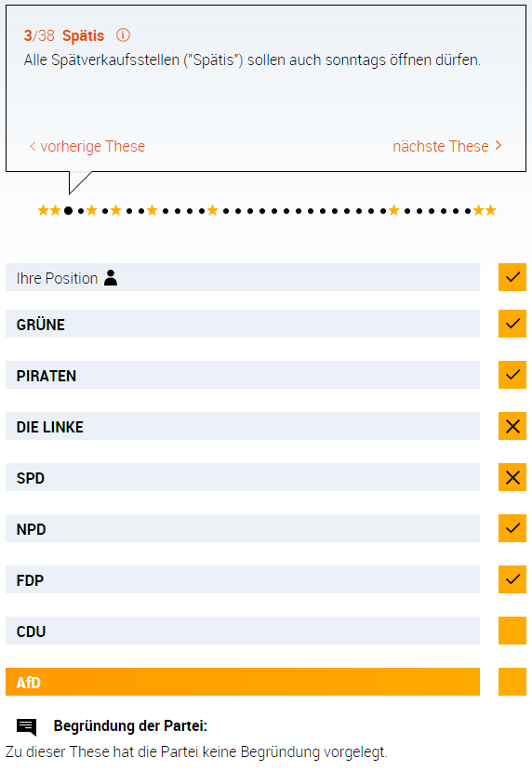Jump to first star in thesis progress bar
The height and width of the screenshot is (771, 532).
click(x=44, y=210)
